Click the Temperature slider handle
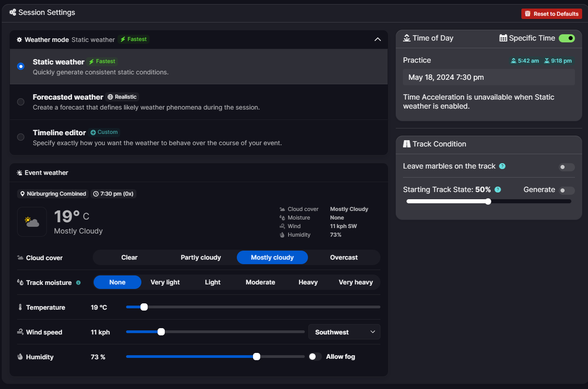This screenshot has height=389, width=588. (144, 307)
